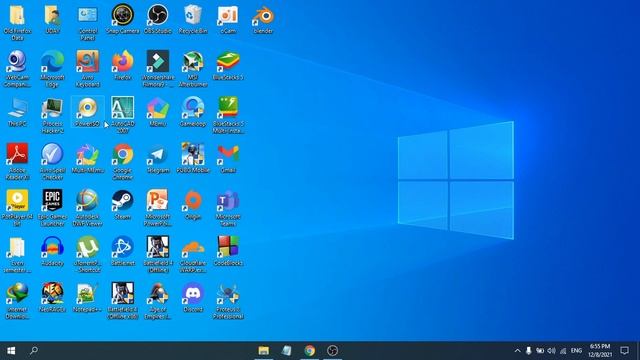
Task: Select the UDAY user folder icon
Action: (x=52, y=19)
